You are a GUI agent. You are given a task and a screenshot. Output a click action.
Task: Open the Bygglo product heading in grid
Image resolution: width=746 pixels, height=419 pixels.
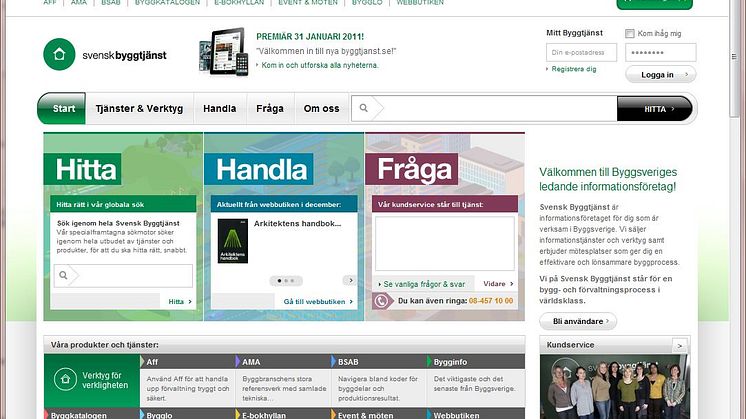point(159,415)
